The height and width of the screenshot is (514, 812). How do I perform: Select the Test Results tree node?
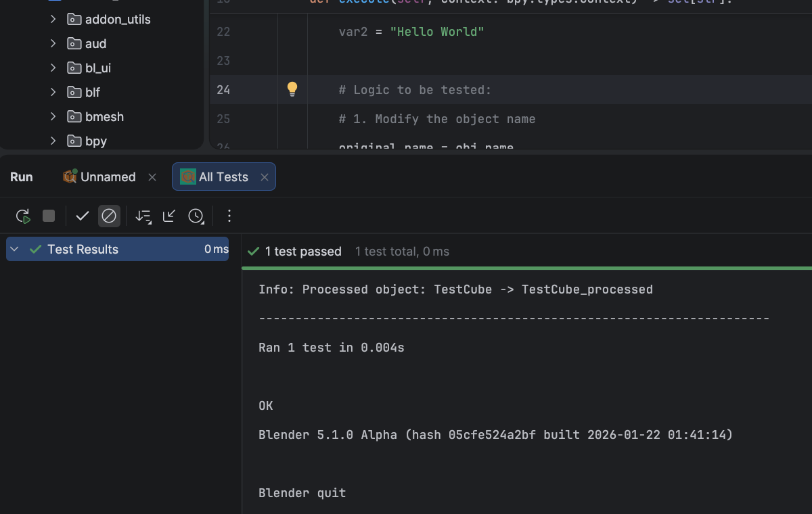pyautogui.click(x=118, y=249)
